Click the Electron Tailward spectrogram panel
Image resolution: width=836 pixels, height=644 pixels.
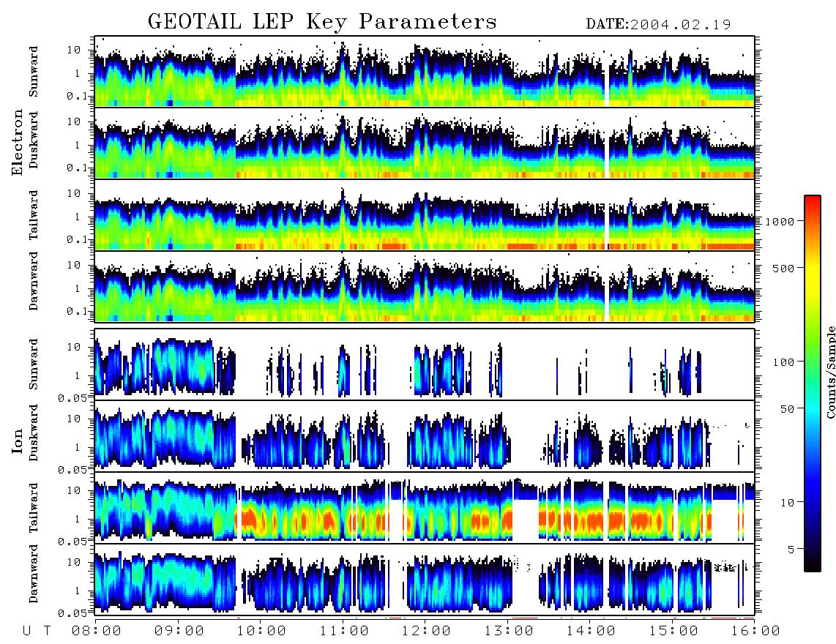click(425, 215)
